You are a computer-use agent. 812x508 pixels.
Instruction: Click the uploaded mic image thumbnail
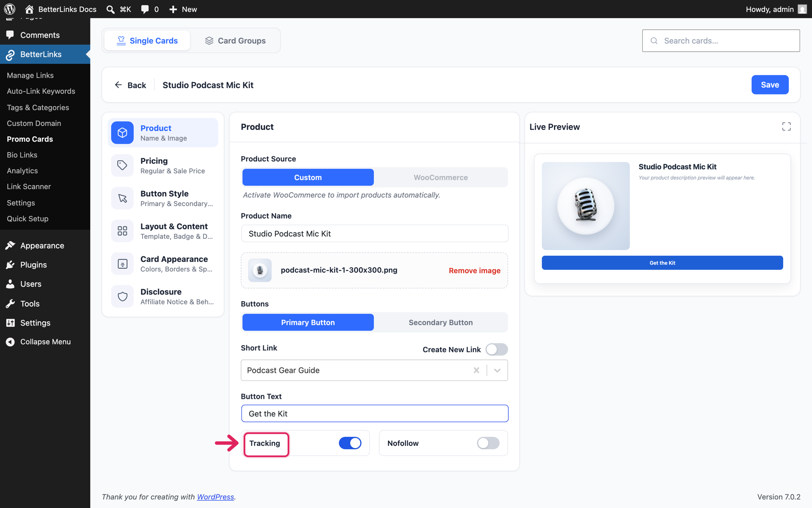(260, 270)
